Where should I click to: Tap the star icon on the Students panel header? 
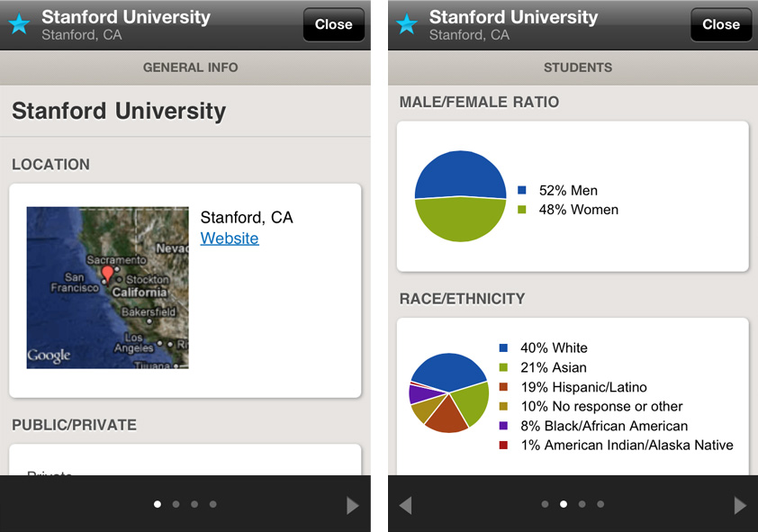pyautogui.click(x=406, y=25)
